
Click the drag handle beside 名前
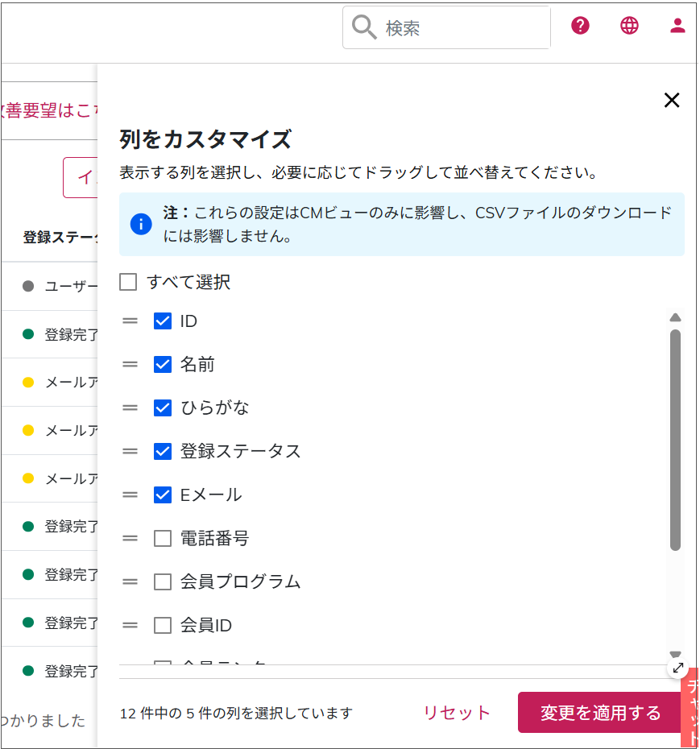(x=130, y=365)
